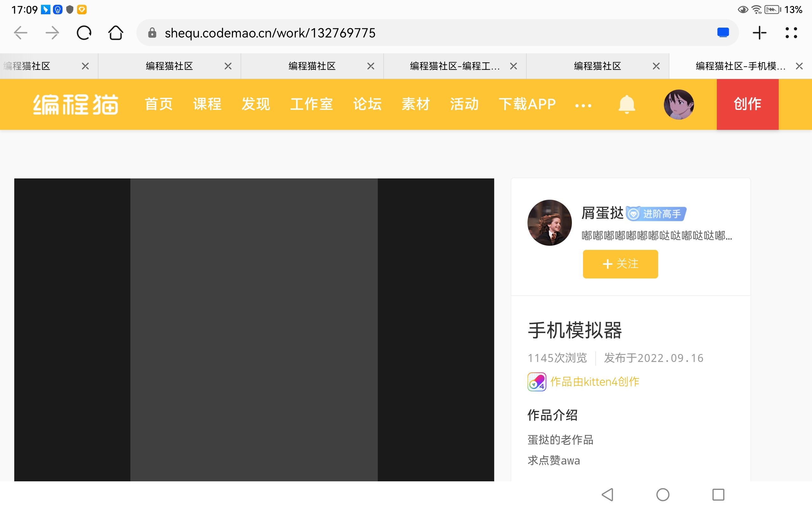Viewport: 812px width, 508px height.
Task: Expand the three-dots more menu in header
Action: (x=583, y=105)
